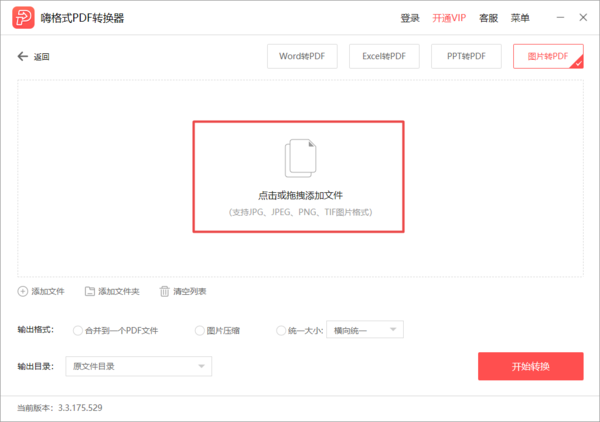Click the trash icon for 清空列表
This screenshot has width=600, height=422.
pos(165,291)
